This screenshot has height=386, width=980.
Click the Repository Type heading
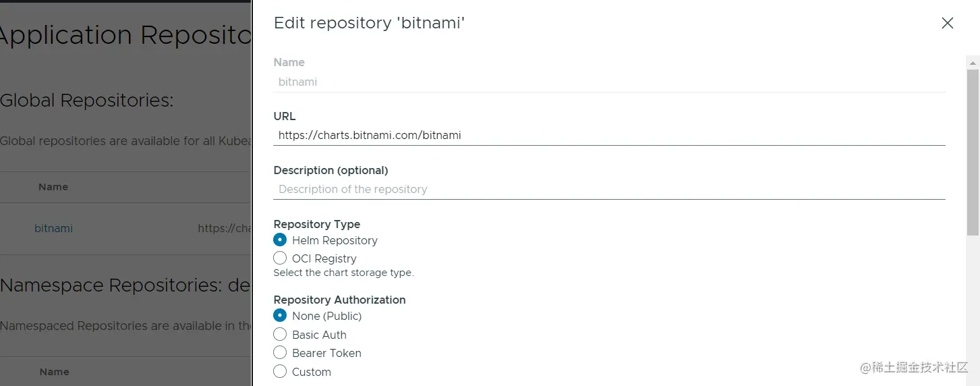click(316, 224)
